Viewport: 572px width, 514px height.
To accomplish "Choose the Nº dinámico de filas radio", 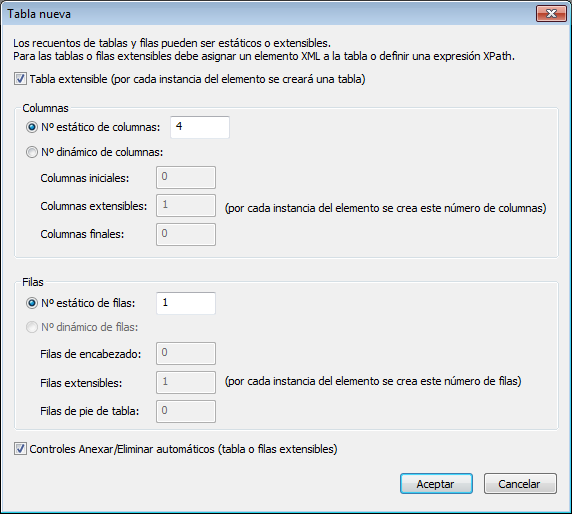I will (x=32, y=327).
